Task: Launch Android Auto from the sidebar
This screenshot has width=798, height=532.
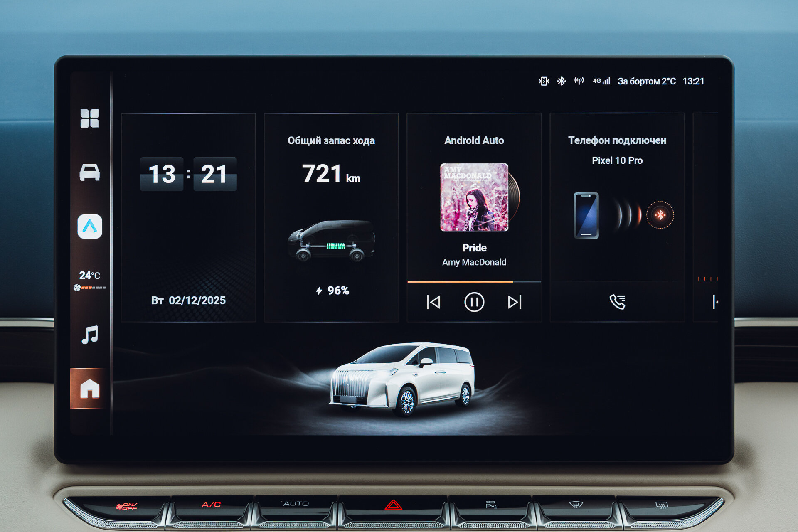Action: [90, 227]
